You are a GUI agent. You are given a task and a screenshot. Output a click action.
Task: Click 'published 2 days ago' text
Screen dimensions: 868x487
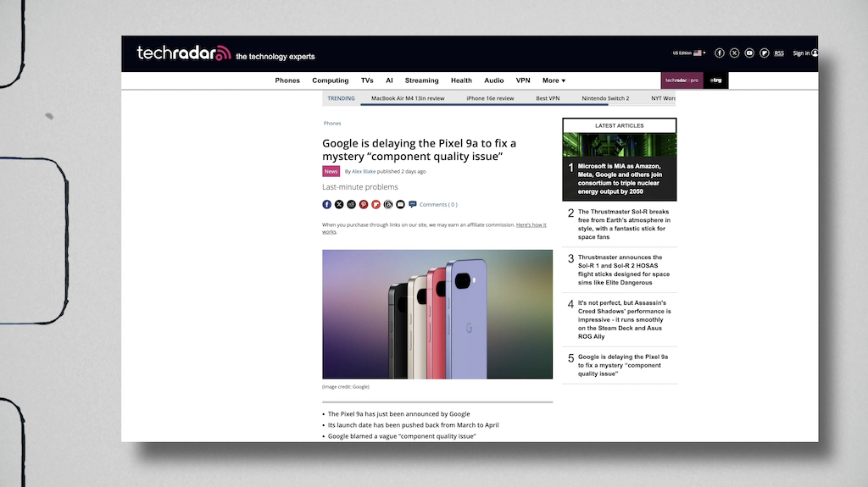pos(401,172)
